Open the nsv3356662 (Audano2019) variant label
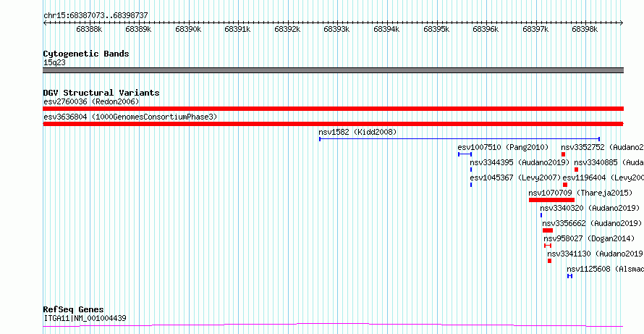This screenshot has width=644, height=334. [592, 223]
